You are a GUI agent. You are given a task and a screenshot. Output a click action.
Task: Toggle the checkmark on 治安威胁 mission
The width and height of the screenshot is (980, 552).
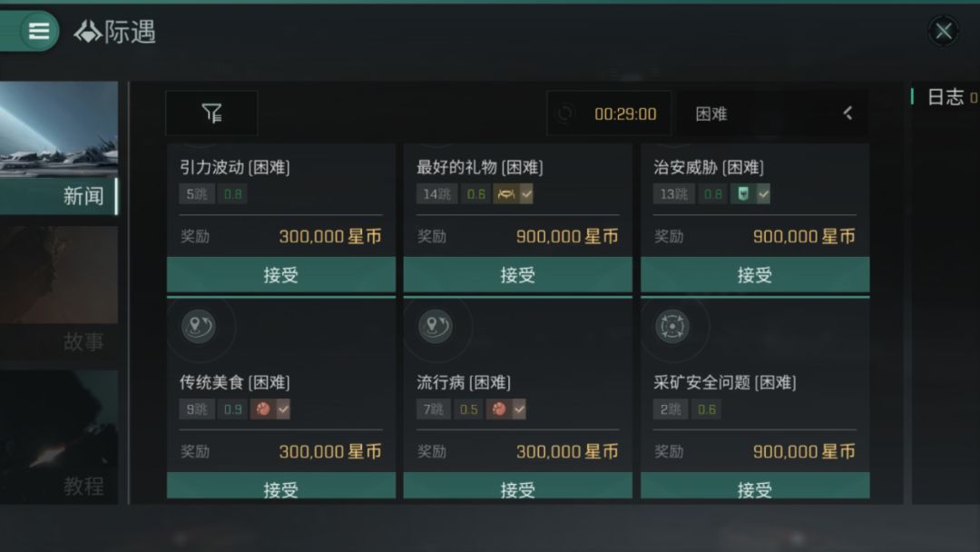tap(763, 193)
